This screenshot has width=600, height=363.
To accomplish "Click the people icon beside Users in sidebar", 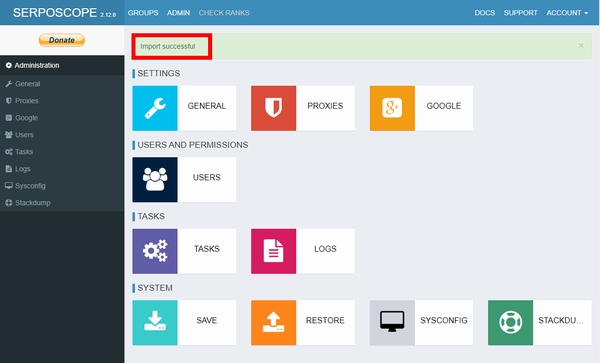I will [9, 135].
